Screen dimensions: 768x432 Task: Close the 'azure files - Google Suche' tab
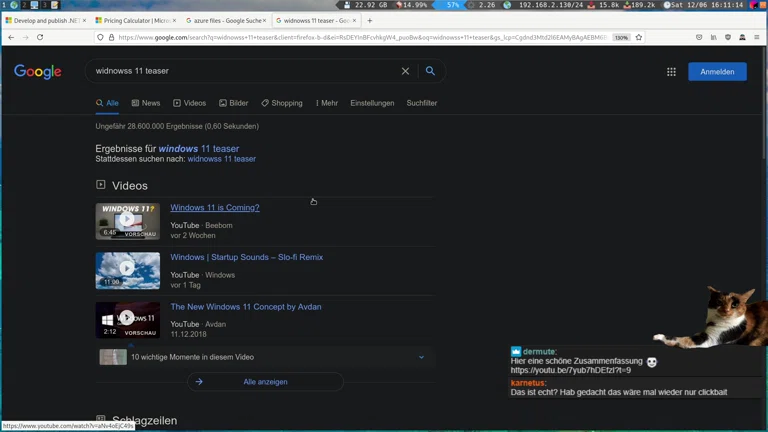264,21
